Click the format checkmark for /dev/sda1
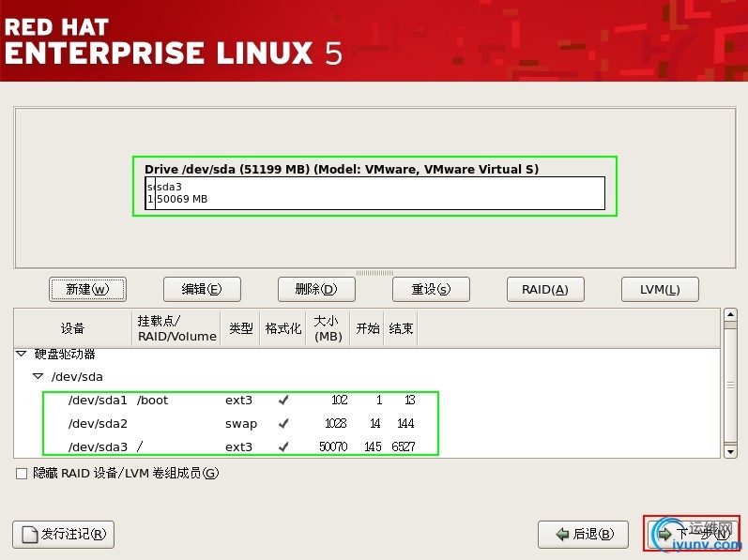The image size is (748, 560). click(x=283, y=400)
